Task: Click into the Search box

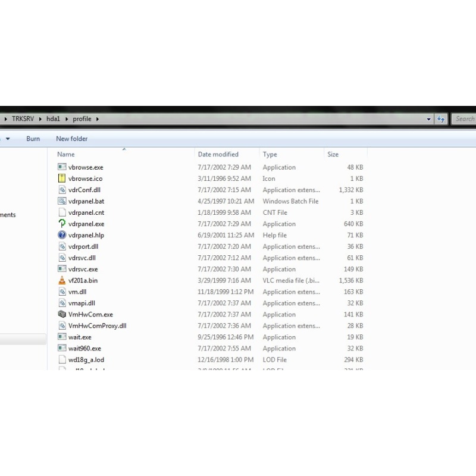Action: tap(464, 119)
